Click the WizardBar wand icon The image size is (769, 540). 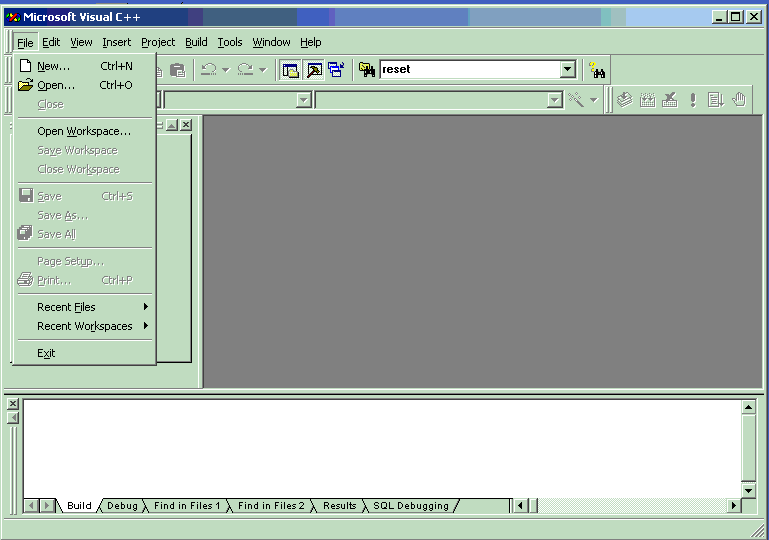[x=576, y=100]
